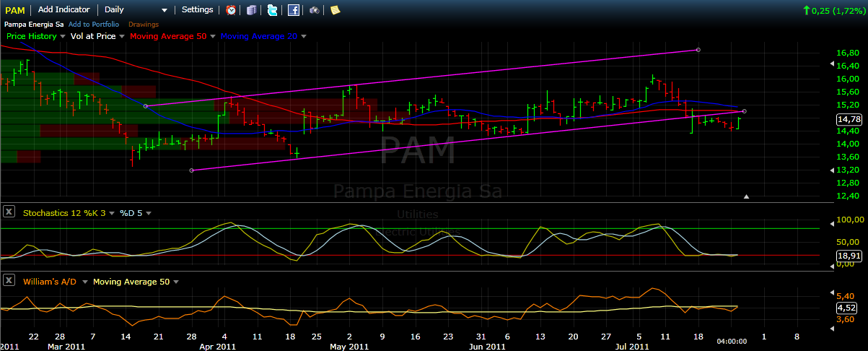This screenshot has height=351, width=868.
Task: Click the Jul 2011 date axis label
Action: [x=632, y=346]
